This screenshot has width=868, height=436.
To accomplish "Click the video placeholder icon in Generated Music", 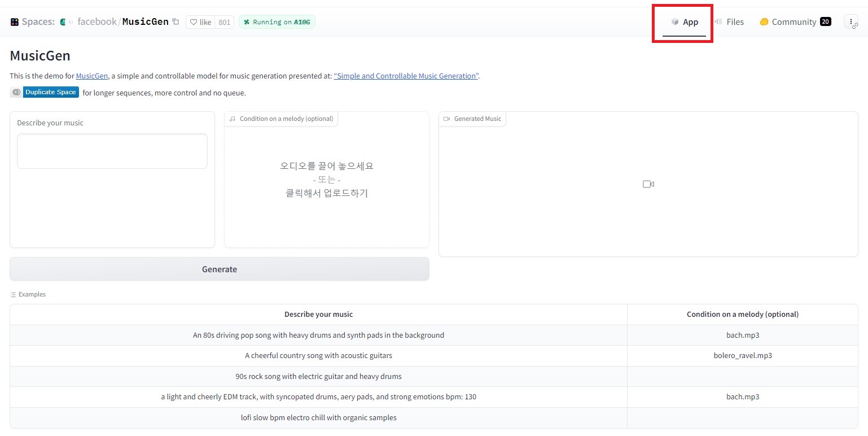I will point(648,184).
